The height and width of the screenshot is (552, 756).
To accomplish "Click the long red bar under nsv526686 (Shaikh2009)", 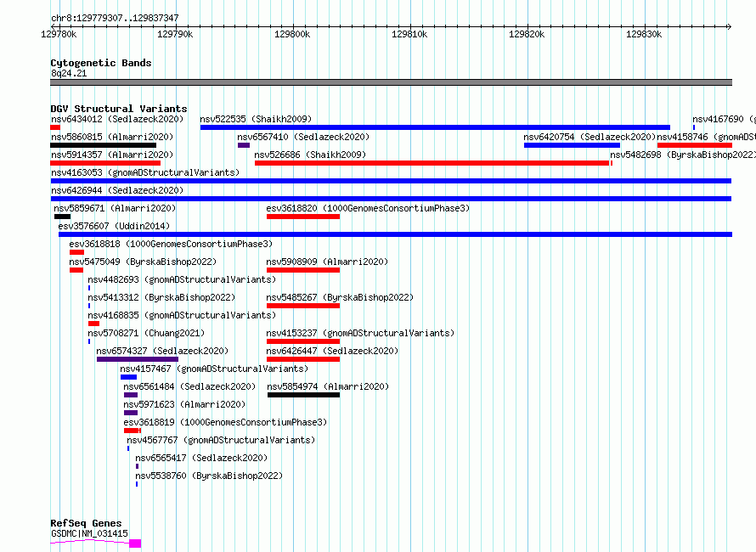I will 432,163.
